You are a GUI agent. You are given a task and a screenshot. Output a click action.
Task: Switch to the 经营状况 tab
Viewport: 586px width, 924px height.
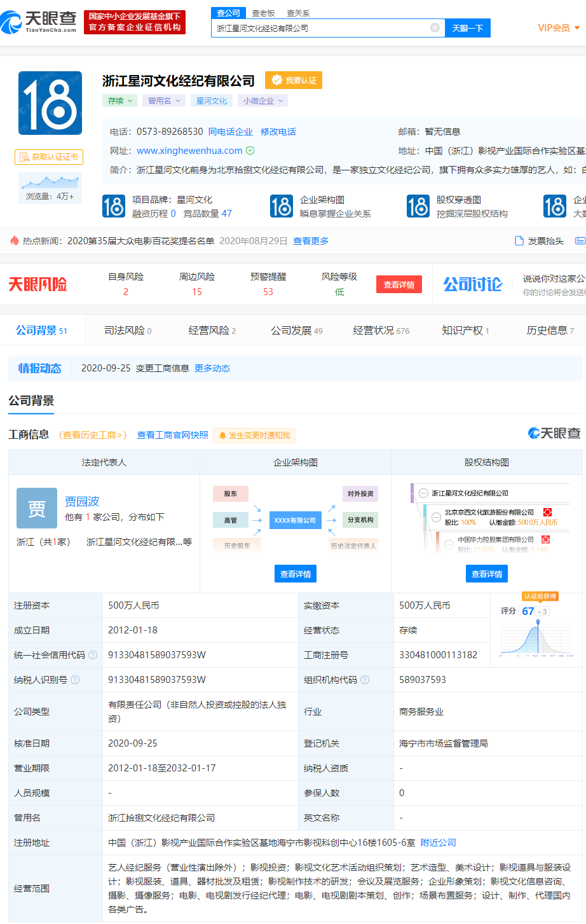[381, 331]
